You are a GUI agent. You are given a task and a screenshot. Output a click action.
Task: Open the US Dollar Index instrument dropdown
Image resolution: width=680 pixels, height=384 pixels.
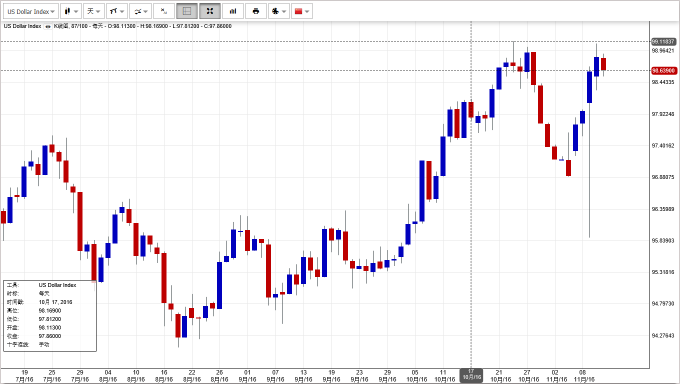pos(30,11)
